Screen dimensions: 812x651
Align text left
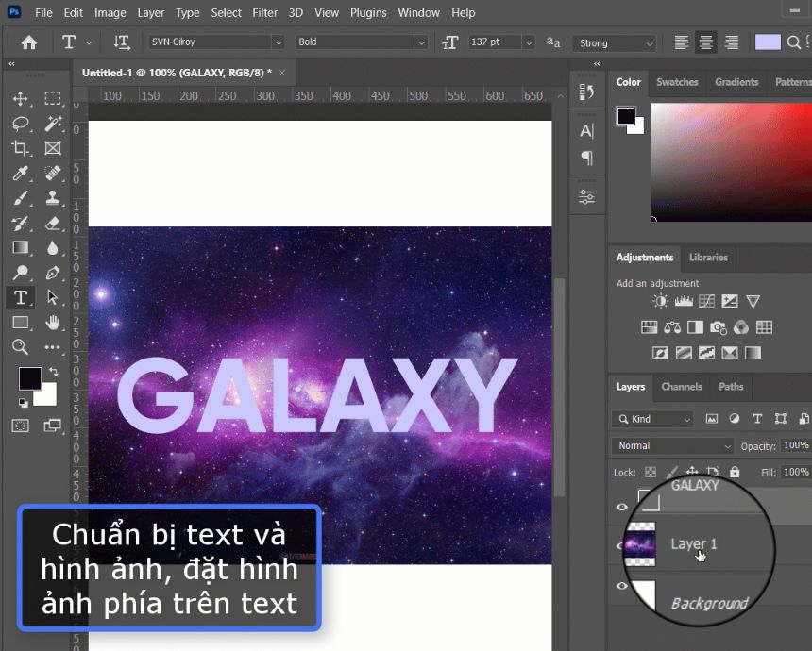point(682,42)
